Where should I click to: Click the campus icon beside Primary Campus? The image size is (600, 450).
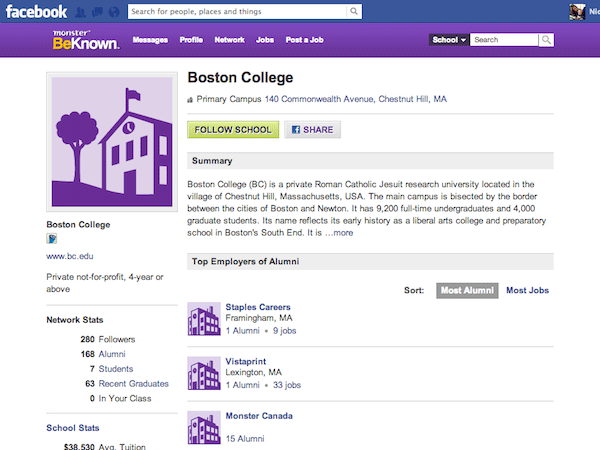tap(190, 100)
